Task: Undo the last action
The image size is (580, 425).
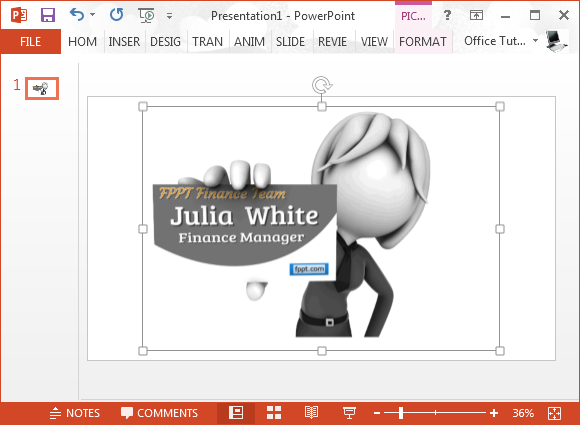Action: click(77, 15)
